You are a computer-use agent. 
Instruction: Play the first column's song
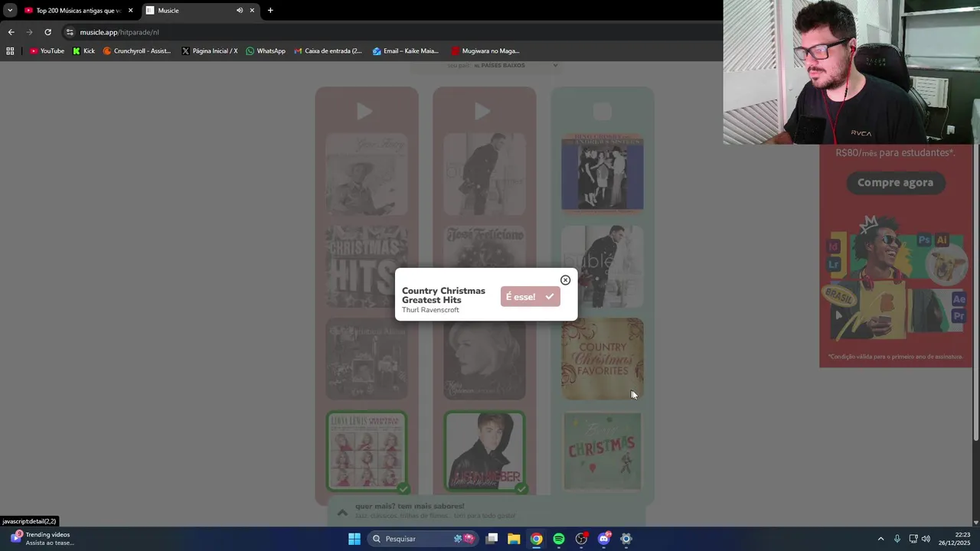[364, 112]
